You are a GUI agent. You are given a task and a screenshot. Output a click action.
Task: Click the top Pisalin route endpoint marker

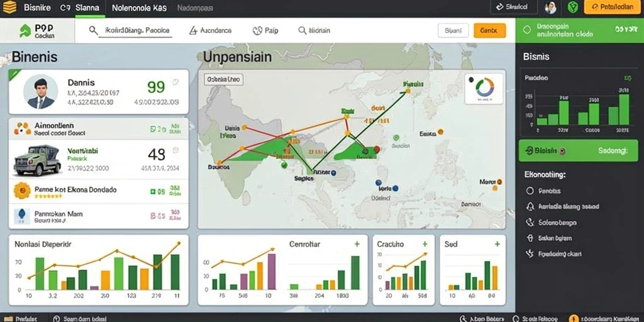coord(408,91)
